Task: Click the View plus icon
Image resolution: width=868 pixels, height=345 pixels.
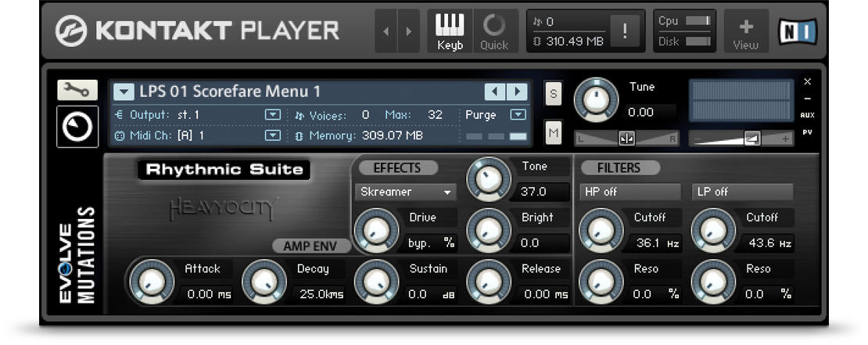Action: (745, 32)
